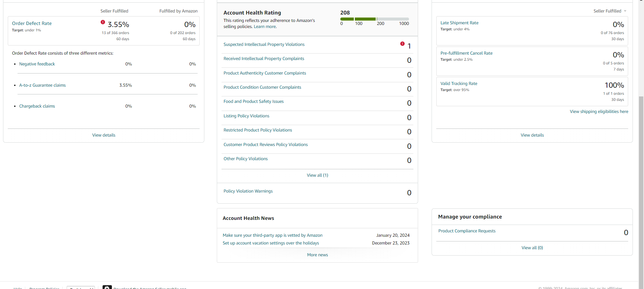Screen dimensions: 644x289
Task: Open Product Compliance Requests
Action: pos(467,231)
